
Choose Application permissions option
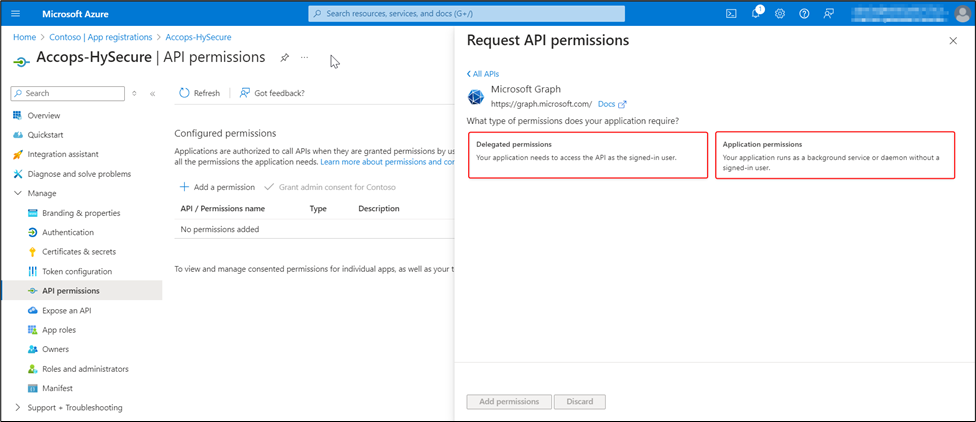tap(834, 156)
